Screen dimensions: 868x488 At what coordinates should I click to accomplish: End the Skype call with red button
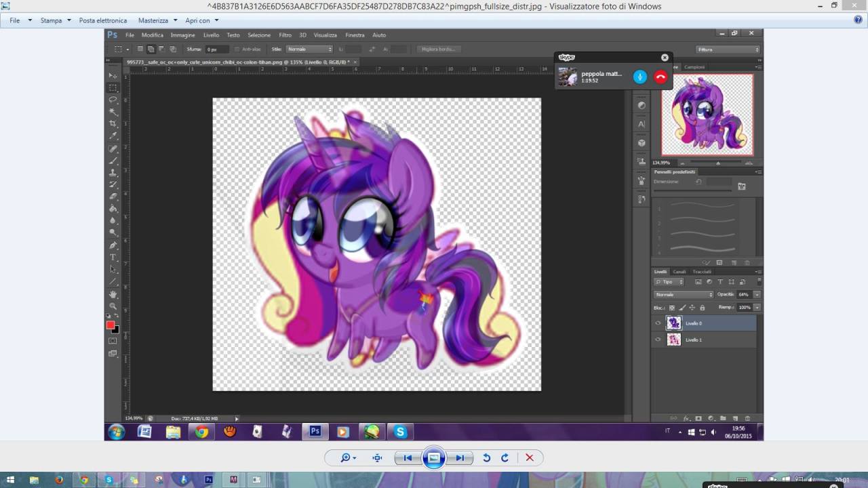(x=660, y=77)
